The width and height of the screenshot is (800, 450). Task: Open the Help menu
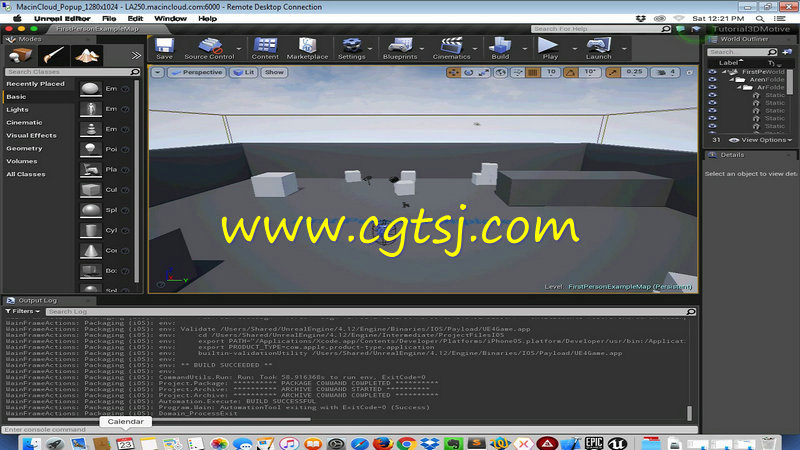[x=207, y=18]
